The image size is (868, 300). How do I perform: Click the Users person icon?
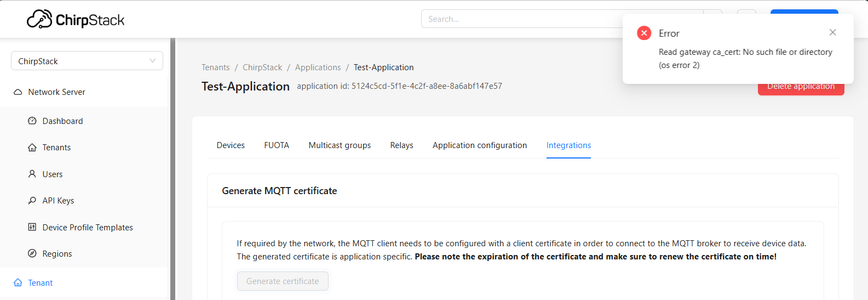(32, 174)
